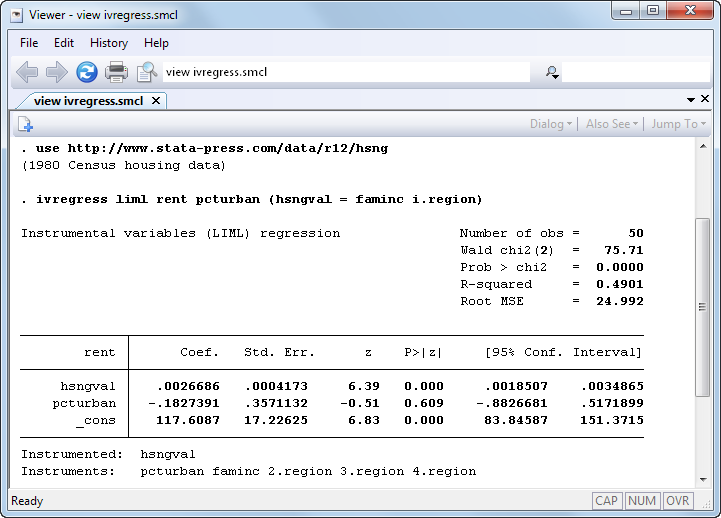Image resolution: width=721 pixels, height=518 pixels.
Task: Open the File menu
Action: click(29, 43)
